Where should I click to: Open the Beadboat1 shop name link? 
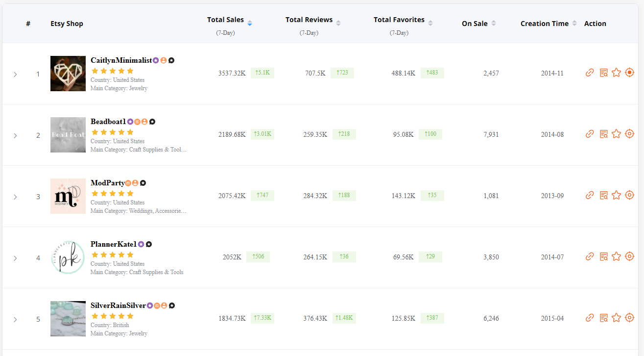(107, 121)
